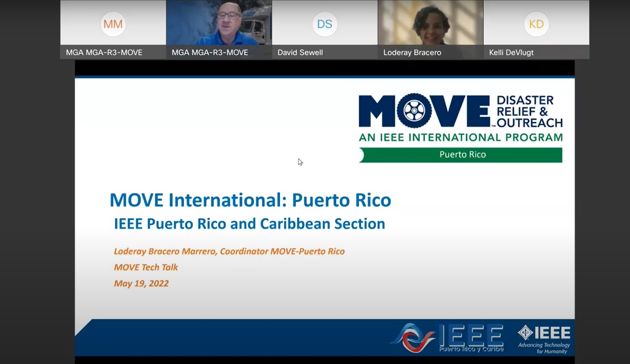This screenshot has height=364, width=630.
Task: Click the Loderay Bracero name label
Action: click(x=412, y=52)
